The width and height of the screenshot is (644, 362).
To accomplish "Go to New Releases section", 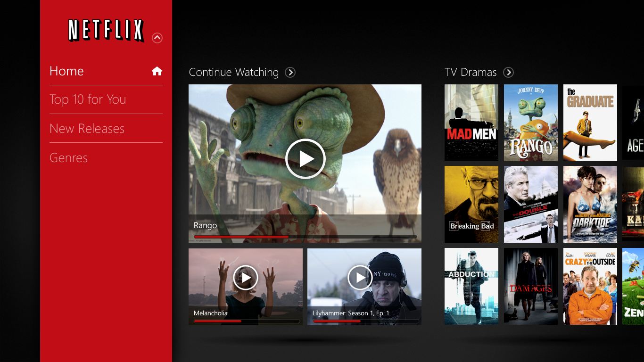I will coord(87,129).
